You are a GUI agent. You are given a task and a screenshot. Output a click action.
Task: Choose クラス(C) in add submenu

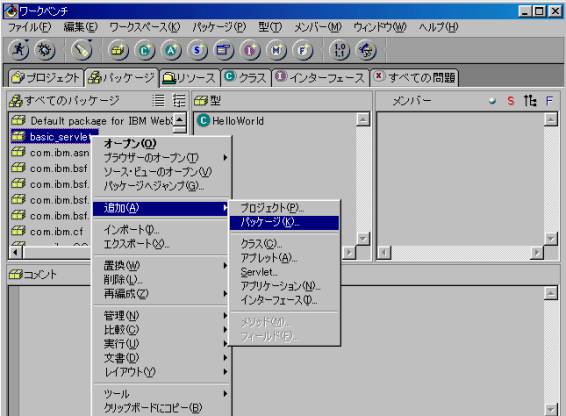pos(284,244)
